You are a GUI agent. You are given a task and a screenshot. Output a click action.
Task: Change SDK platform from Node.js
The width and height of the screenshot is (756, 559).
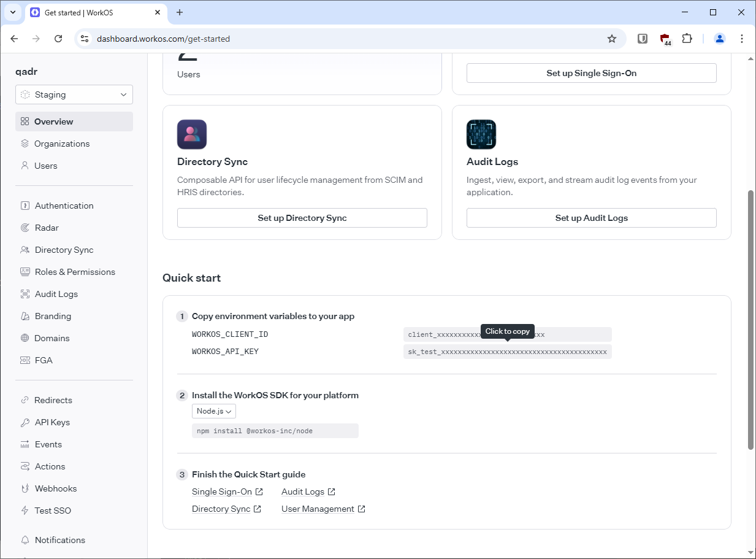tap(213, 411)
